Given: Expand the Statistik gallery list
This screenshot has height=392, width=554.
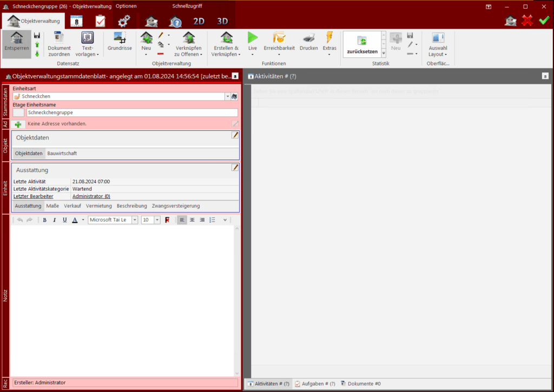Looking at the screenshot, I should (x=384, y=53).
